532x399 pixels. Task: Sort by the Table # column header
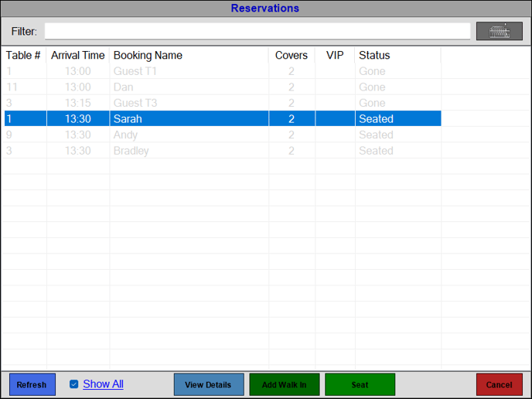[x=23, y=56]
